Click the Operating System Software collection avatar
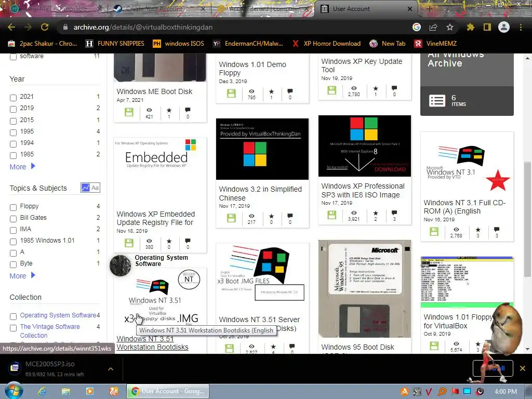This screenshot has height=399, width=532. coord(120,265)
